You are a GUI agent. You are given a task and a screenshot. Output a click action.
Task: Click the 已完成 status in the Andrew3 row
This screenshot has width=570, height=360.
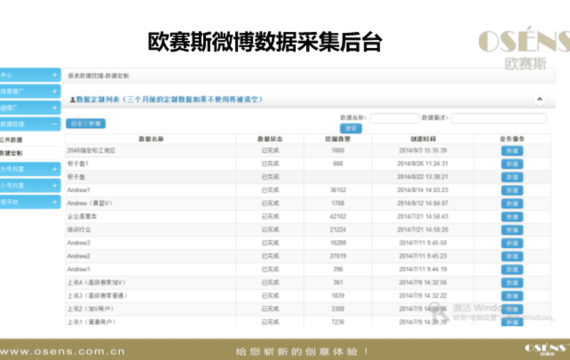click(270, 243)
